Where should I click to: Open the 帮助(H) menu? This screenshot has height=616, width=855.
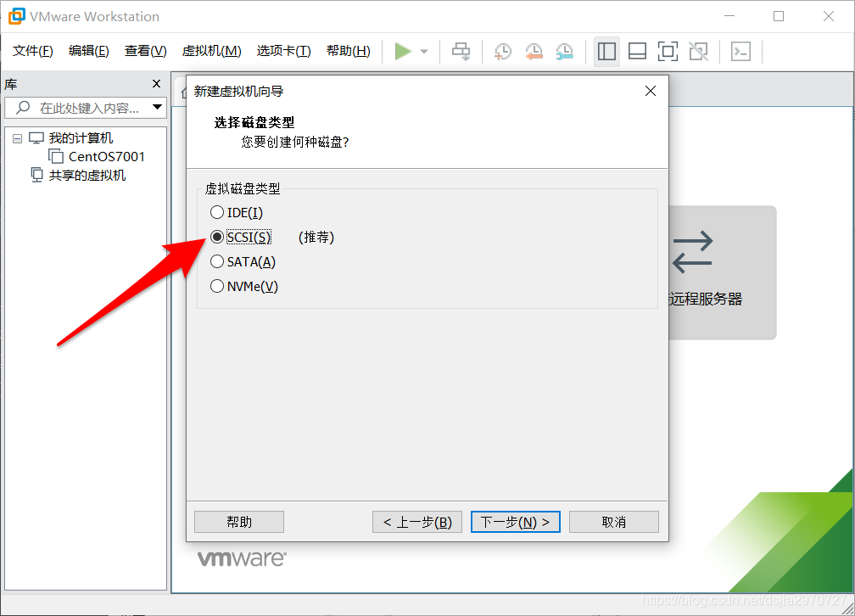pos(349,51)
